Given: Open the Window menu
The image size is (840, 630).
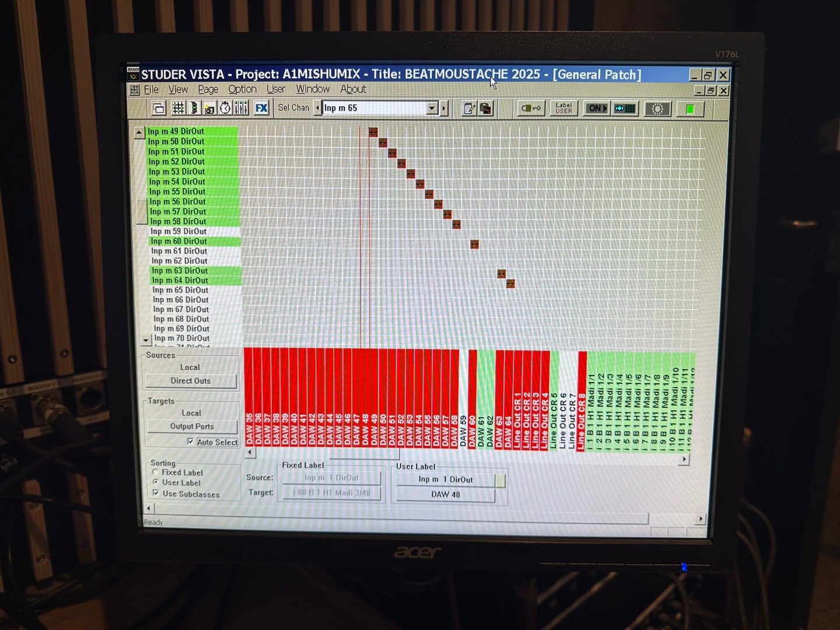Looking at the screenshot, I should (x=313, y=89).
